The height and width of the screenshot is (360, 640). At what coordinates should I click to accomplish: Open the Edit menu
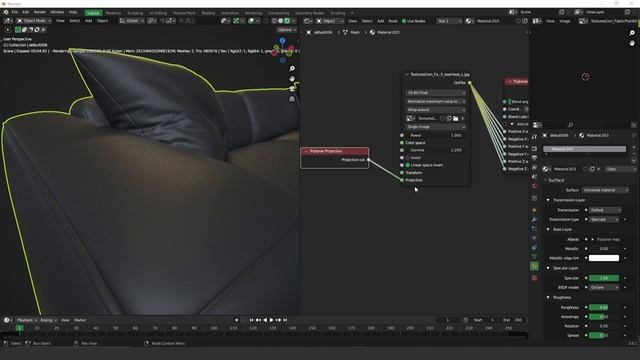[x=26, y=12]
